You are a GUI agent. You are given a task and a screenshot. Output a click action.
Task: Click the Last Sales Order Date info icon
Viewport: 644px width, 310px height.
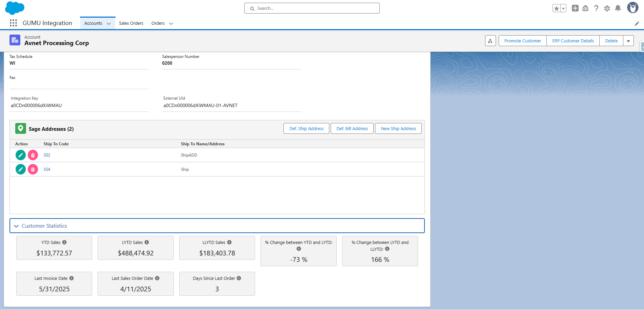(157, 278)
